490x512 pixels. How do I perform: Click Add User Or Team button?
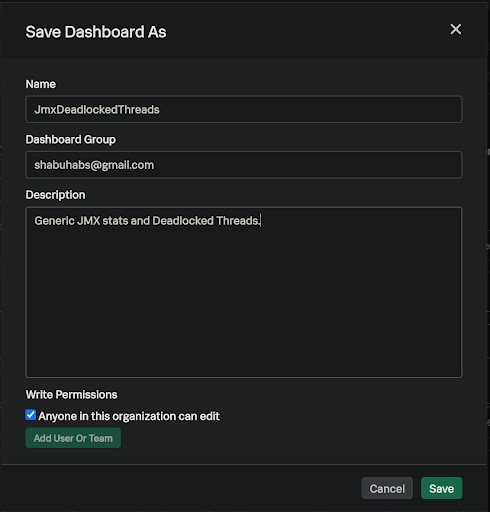[x=73, y=438]
